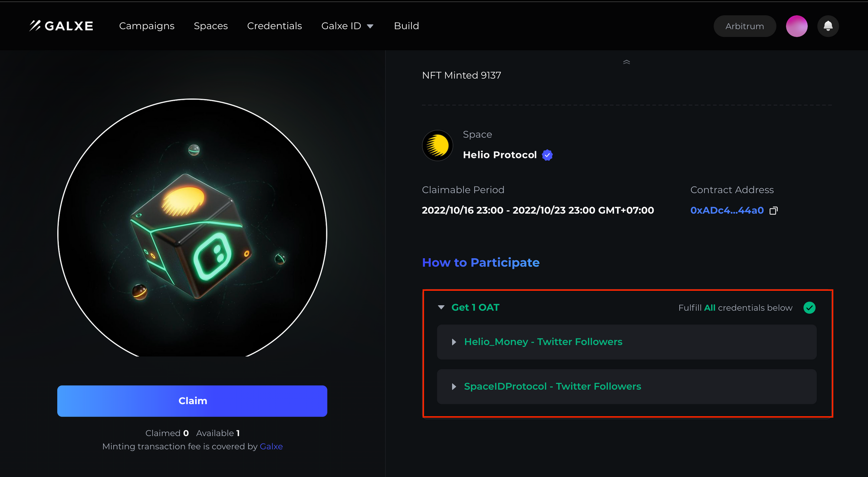Click the blue Claim button
Screen dimensions: 868x477
(x=192, y=401)
